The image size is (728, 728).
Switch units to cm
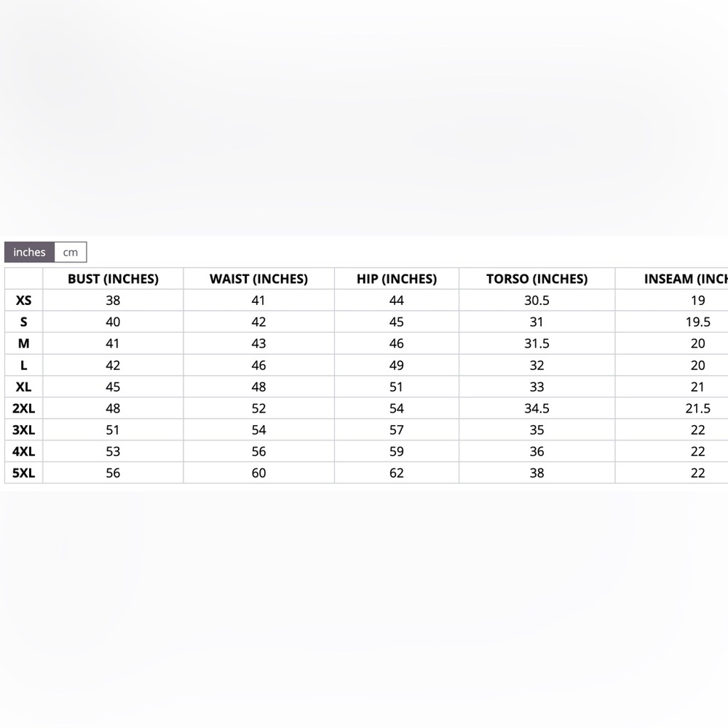[x=71, y=252]
